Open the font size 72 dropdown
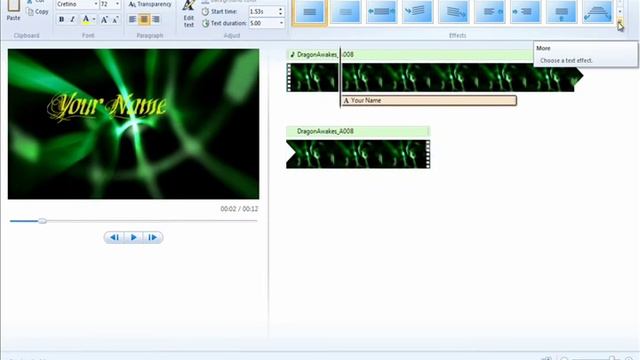Image resolution: width=640 pixels, height=360 pixels. 117,4
